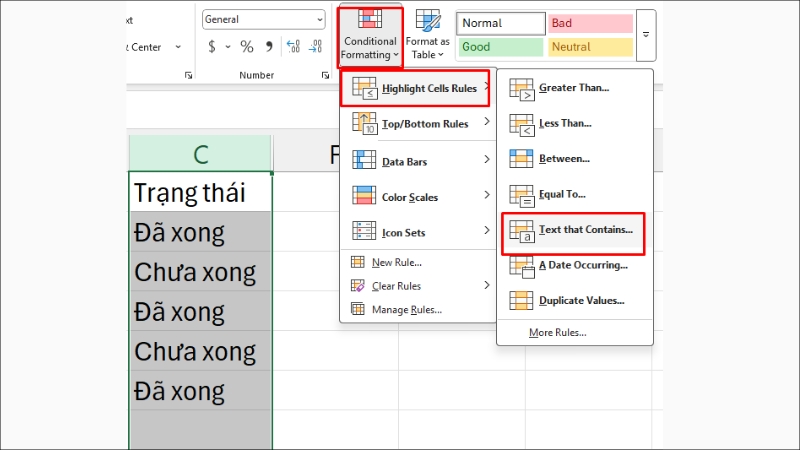Viewport: 800px width, 450px height.
Task: Apply Percent Style format
Action: point(247,47)
